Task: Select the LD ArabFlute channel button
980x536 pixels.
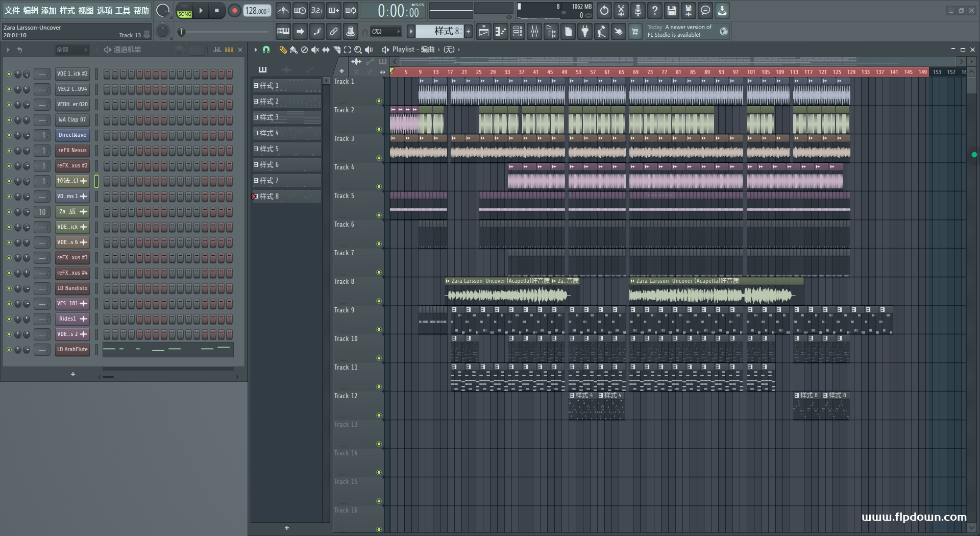Action: (72, 350)
